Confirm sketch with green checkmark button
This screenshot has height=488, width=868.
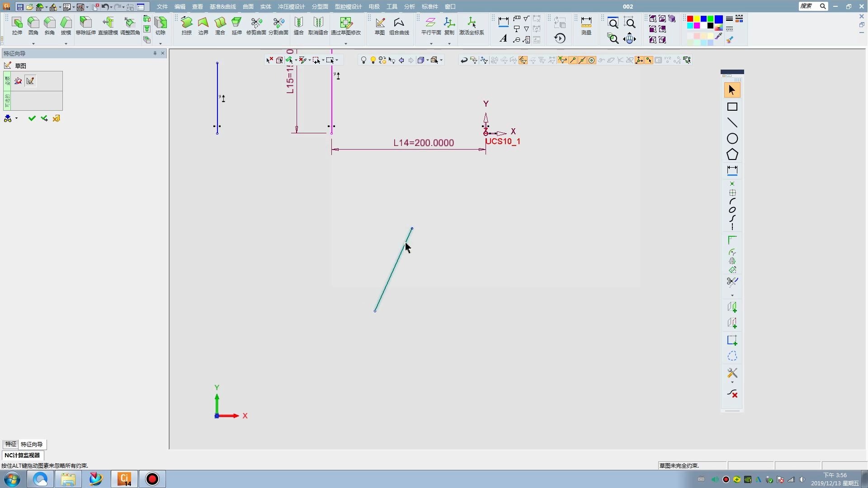(x=32, y=118)
